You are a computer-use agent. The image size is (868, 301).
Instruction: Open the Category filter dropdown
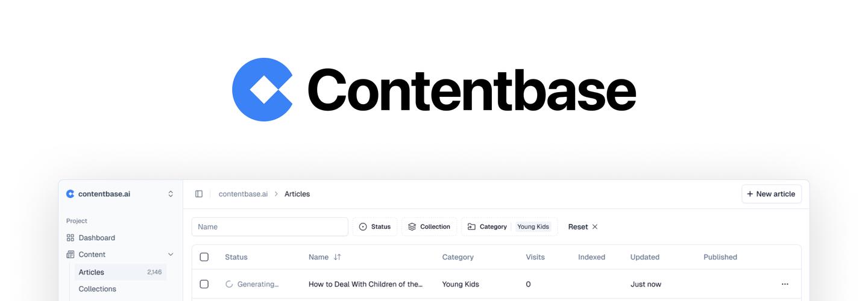[488, 227]
